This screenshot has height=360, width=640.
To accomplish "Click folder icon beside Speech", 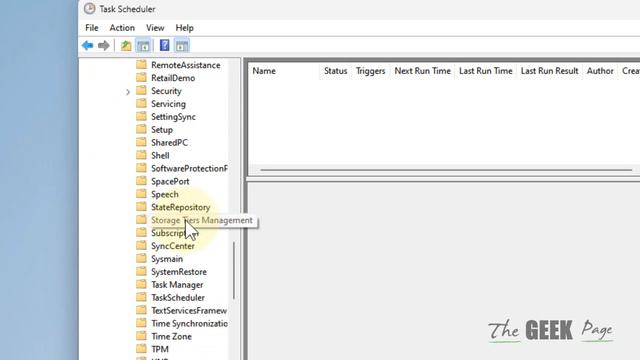I will click(141, 194).
